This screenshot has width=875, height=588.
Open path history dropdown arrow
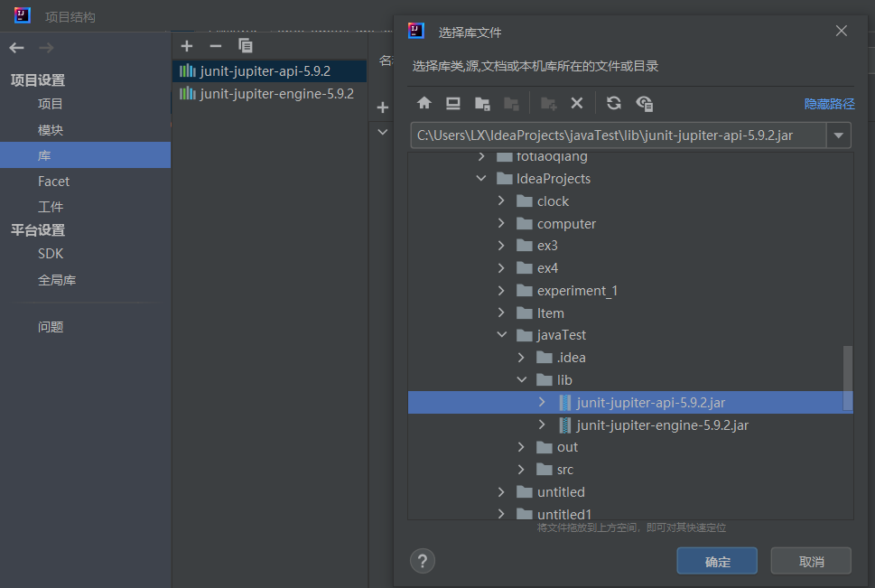click(838, 135)
